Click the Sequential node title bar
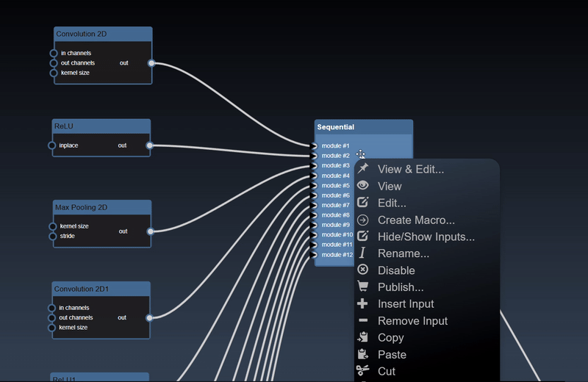This screenshot has width=588, height=382. pyautogui.click(x=363, y=127)
